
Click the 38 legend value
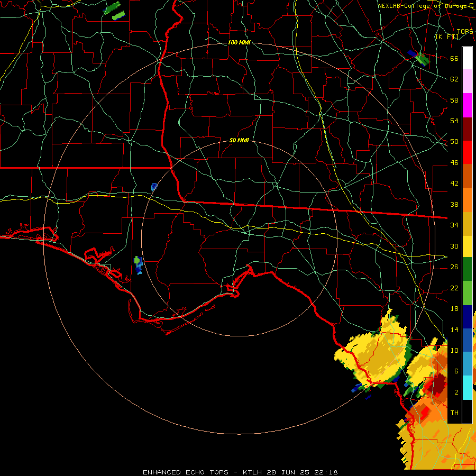(x=454, y=205)
